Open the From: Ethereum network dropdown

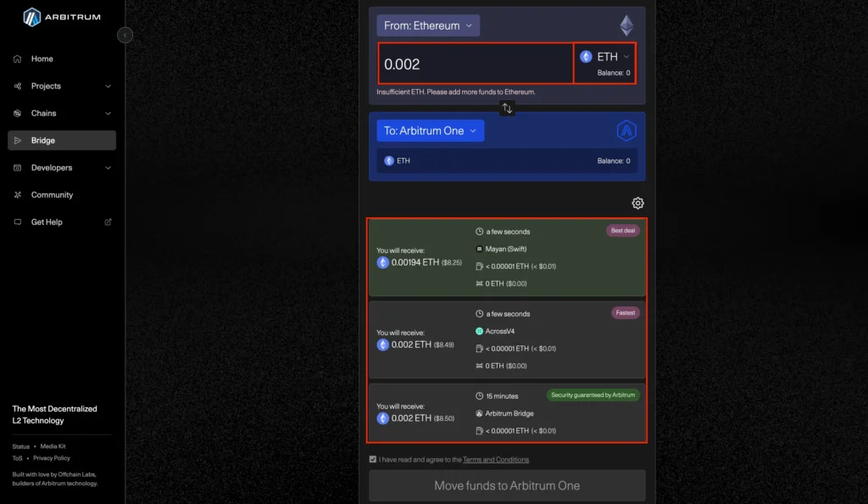click(428, 25)
